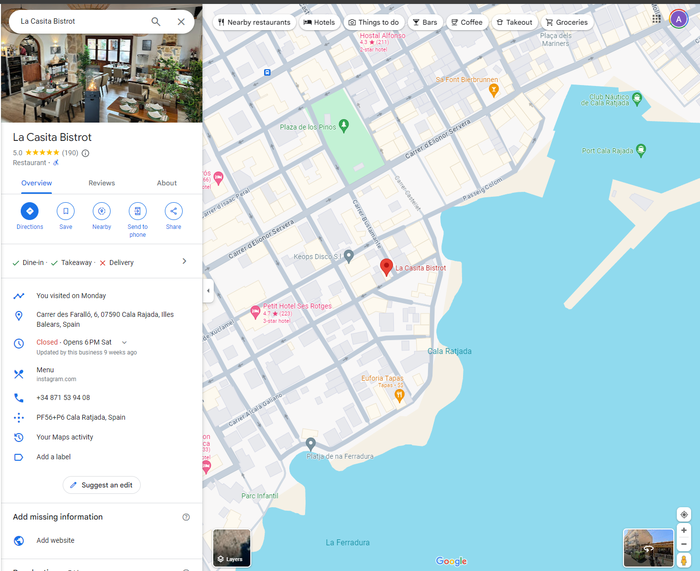Click Petit Hotel Ses Rotges marker

(255, 312)
